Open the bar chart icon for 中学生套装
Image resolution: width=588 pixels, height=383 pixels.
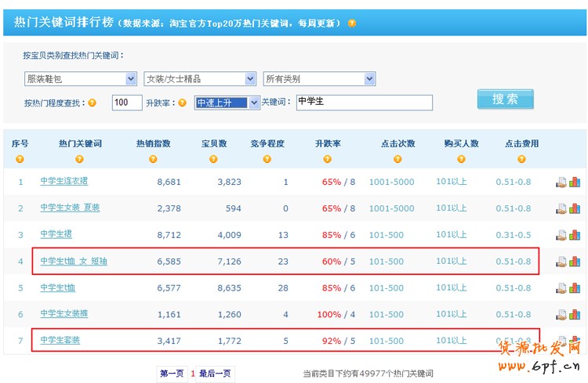(x=575, y=341)
